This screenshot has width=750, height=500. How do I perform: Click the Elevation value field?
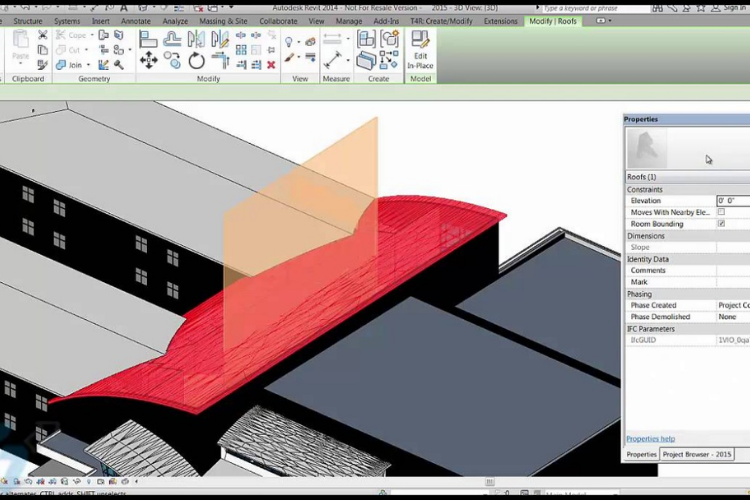[x=733, y=200]
